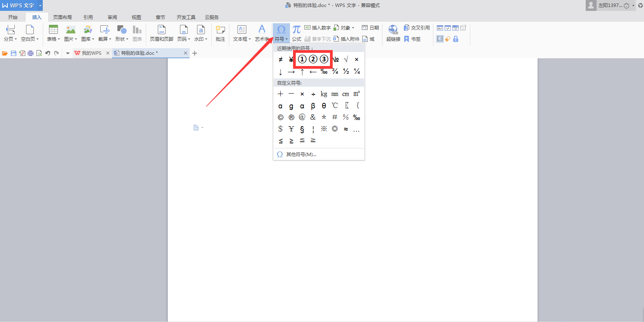Switch to the 引用 tab
Image resolution: width=644 pixels, height=322 pixels.
coord(88,17)
